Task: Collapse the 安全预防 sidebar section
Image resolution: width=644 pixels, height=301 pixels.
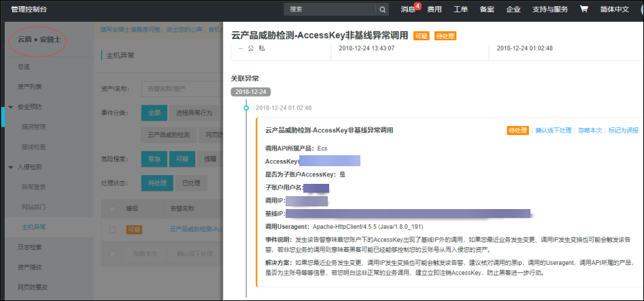Action: tap(12, 107)
